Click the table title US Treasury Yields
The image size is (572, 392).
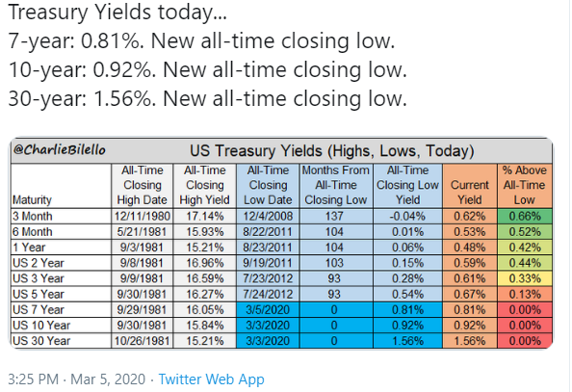(332, 151)
